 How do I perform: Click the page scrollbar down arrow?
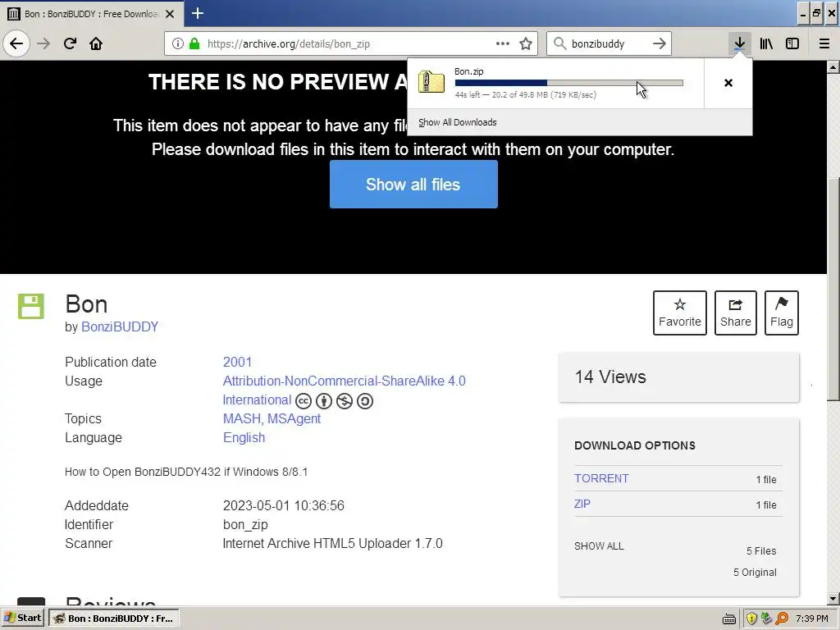833,599
